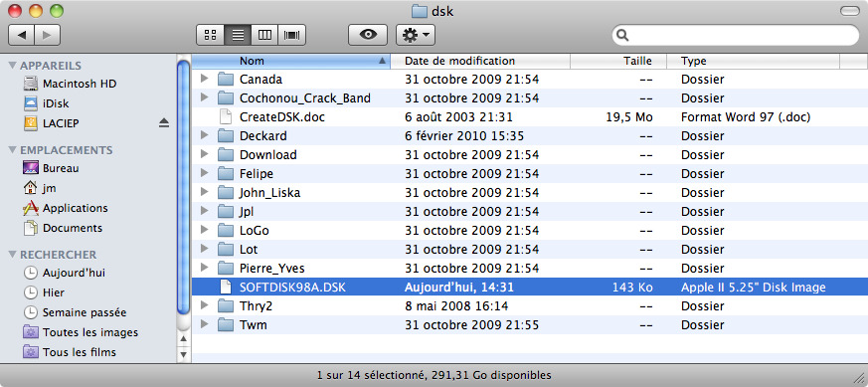This screenshot has width=868, height=387.
Task: Collapse the APPAREILS sidebar section
Action: pyautogui.click(x=12, y=66)
